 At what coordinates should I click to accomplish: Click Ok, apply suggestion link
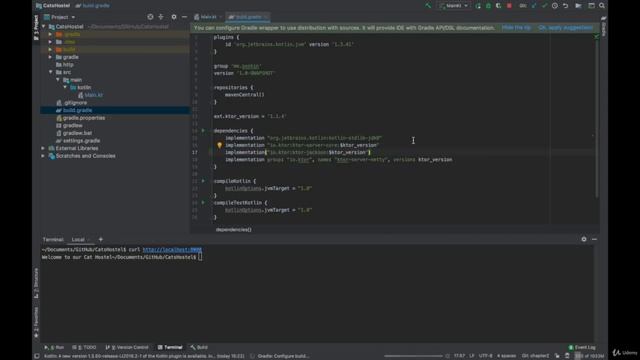[x=565, y=28]
